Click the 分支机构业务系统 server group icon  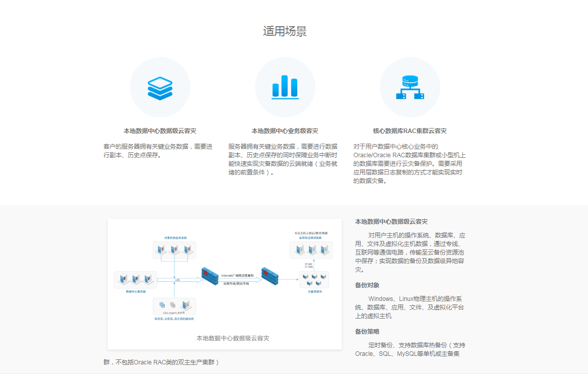coord(174,249)
